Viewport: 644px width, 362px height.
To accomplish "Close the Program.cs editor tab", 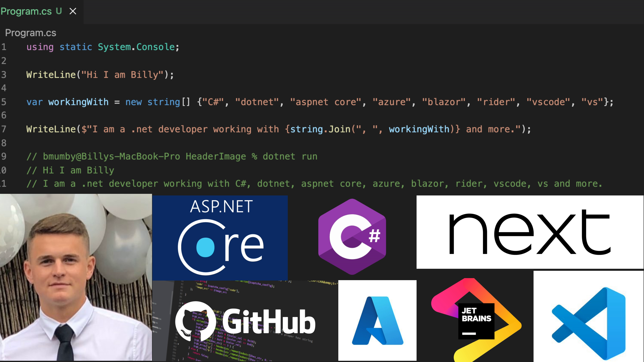I will click(73, 11).
